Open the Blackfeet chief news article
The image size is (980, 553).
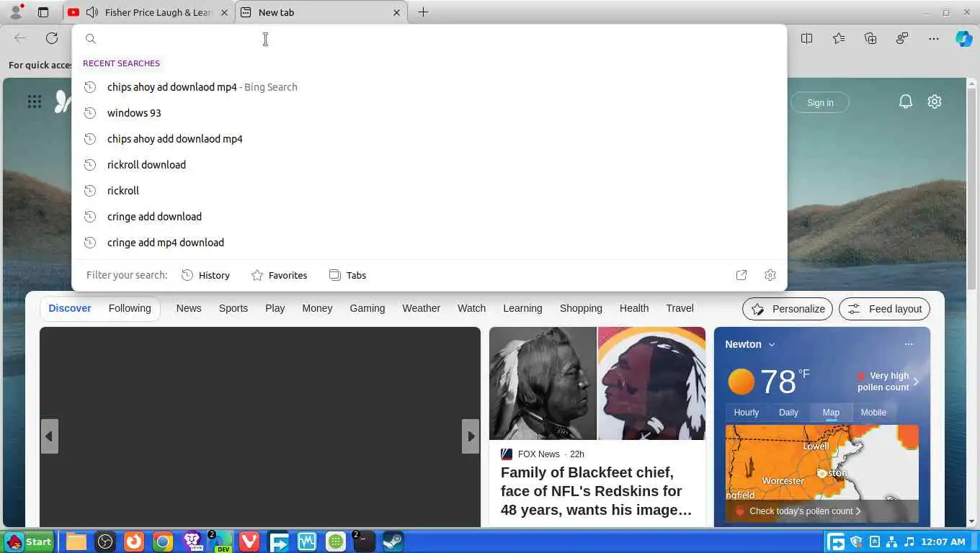pyautogui.click(x=597, y=491)
